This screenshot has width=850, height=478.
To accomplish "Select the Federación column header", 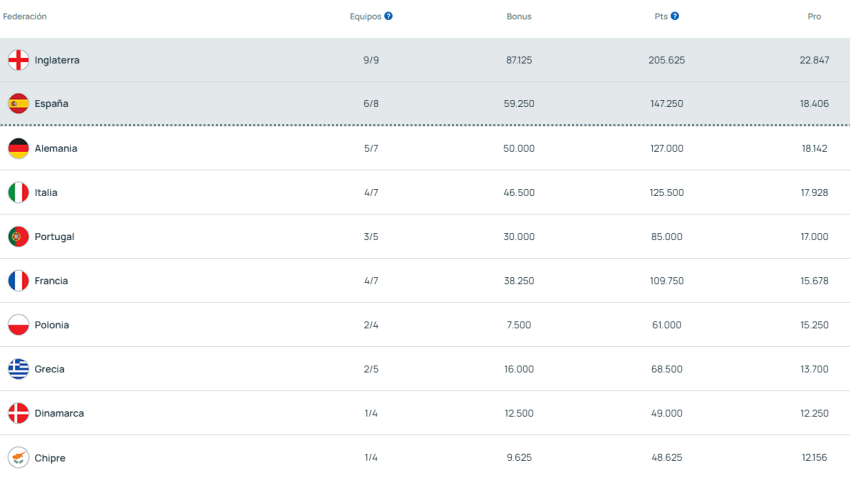I will pos(25,17).
